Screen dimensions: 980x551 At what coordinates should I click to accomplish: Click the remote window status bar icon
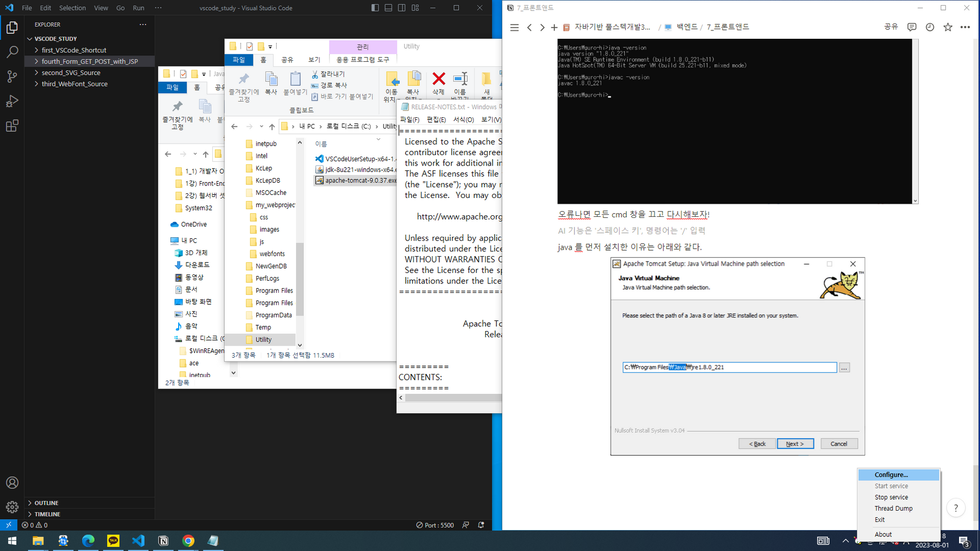pyautogui.click(x=8, y=525)
